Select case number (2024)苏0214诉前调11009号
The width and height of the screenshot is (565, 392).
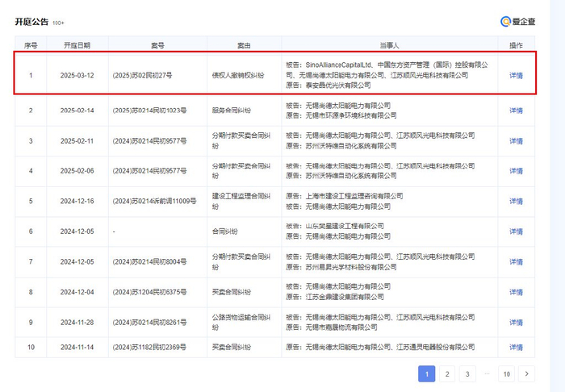pyautogui.click(x=155, y=201)
